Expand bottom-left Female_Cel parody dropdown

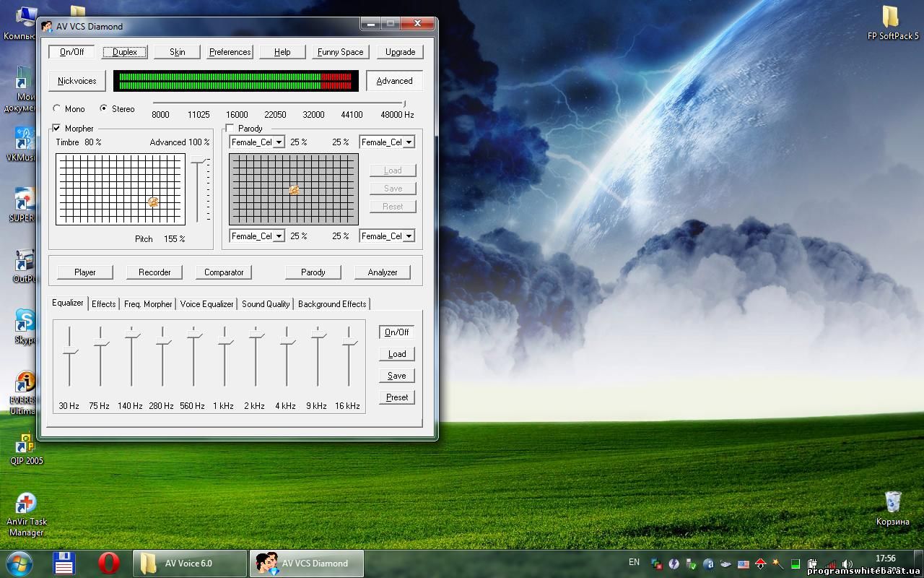(279, 236)
